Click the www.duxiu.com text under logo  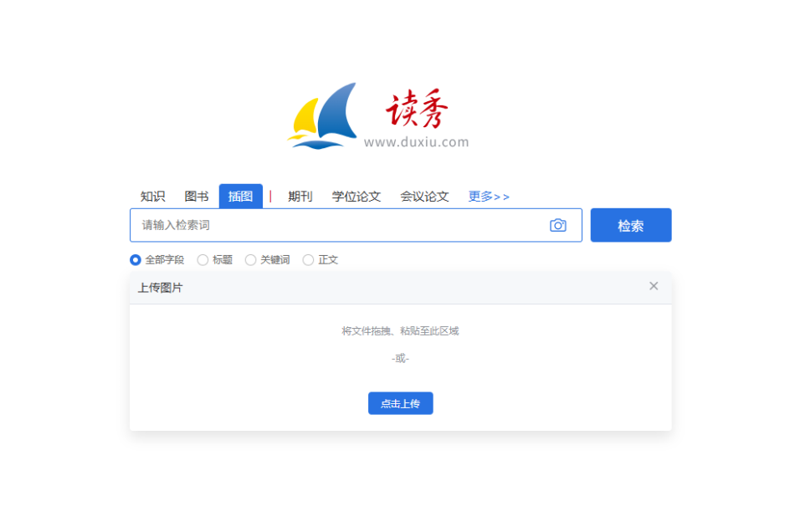[416, 142]
